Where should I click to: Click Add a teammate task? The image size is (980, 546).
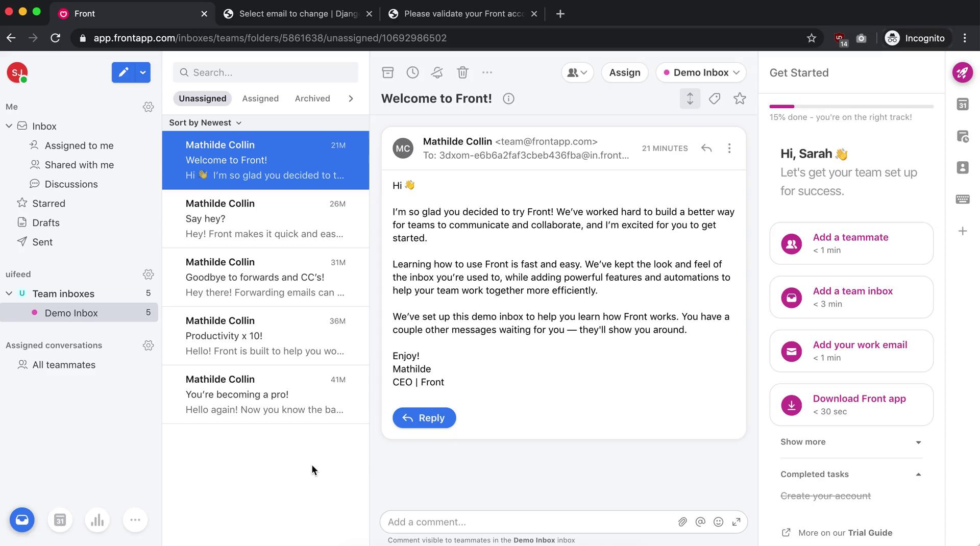[x=851, y=243]
